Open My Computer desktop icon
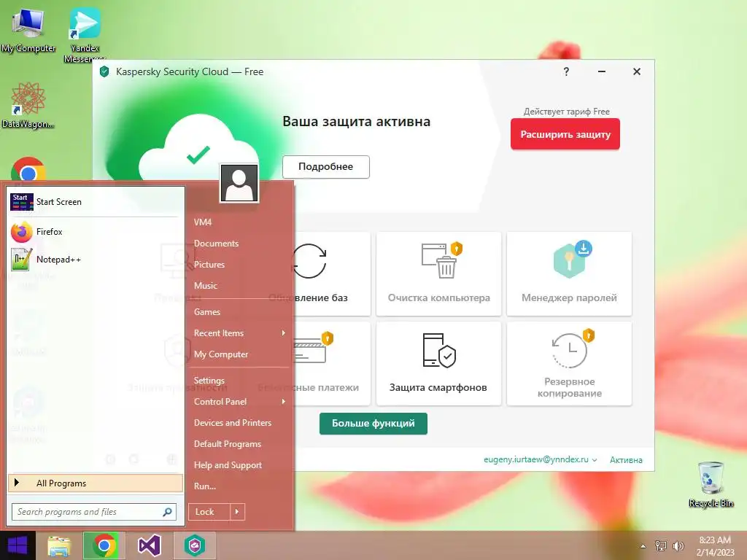Image resolution: width=747 pixels, height=560 pixels. pos(28,31)
